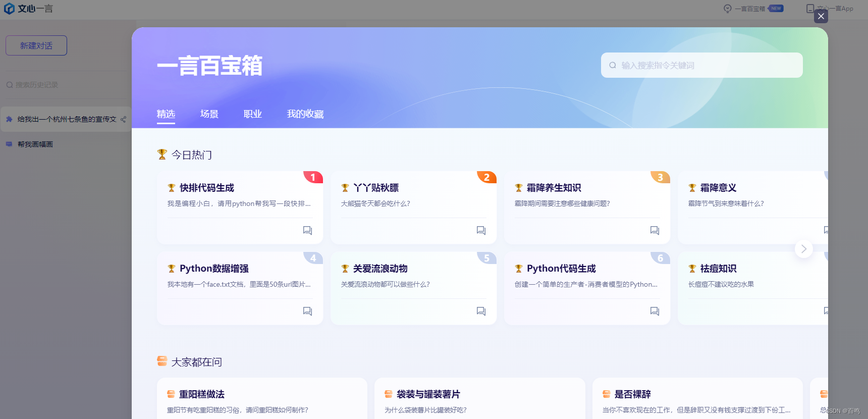Open 一言百宝箱 link in top bar
868x419 pixels.
point(750,9)
